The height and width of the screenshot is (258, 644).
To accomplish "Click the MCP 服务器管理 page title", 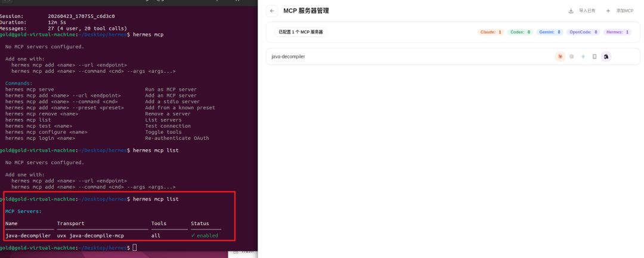I will pyautogui.click(x=306, y=11).
